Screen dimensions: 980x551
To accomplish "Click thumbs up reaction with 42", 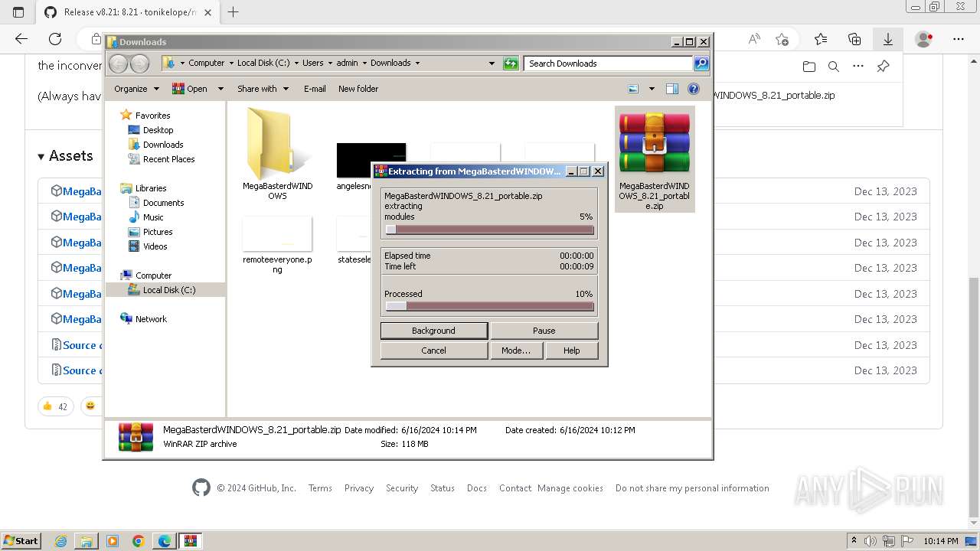I will point(55,406).
